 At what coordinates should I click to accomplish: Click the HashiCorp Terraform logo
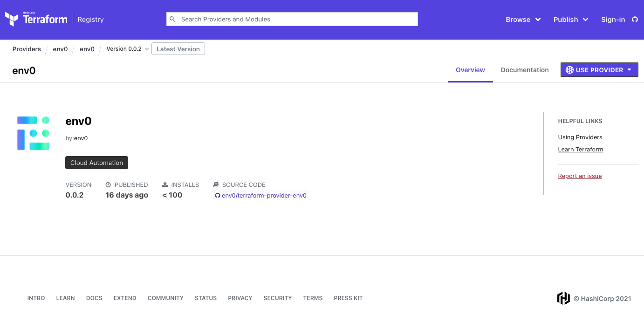point(36,19)
